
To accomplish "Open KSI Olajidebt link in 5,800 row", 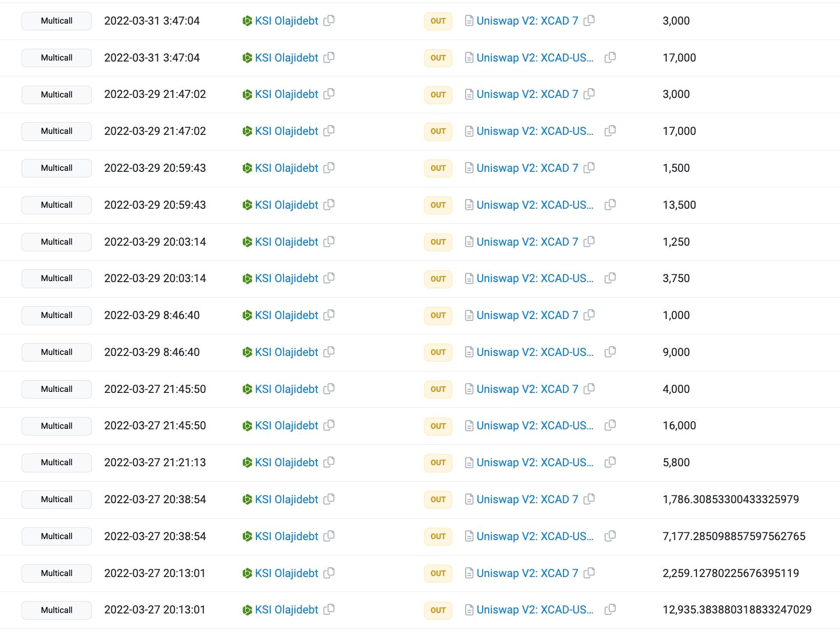I will (x=287, y=462).
